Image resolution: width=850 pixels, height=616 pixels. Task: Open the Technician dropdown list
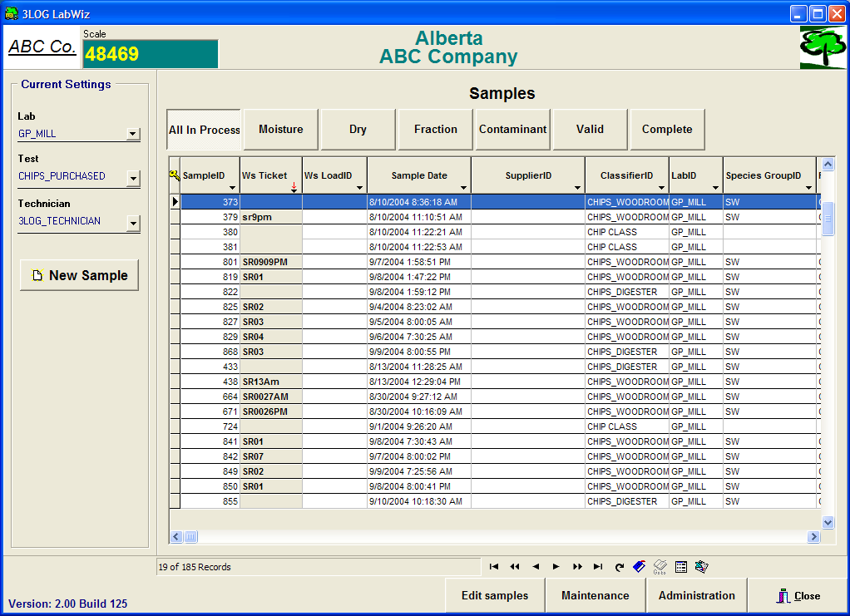tap(132, 222)
